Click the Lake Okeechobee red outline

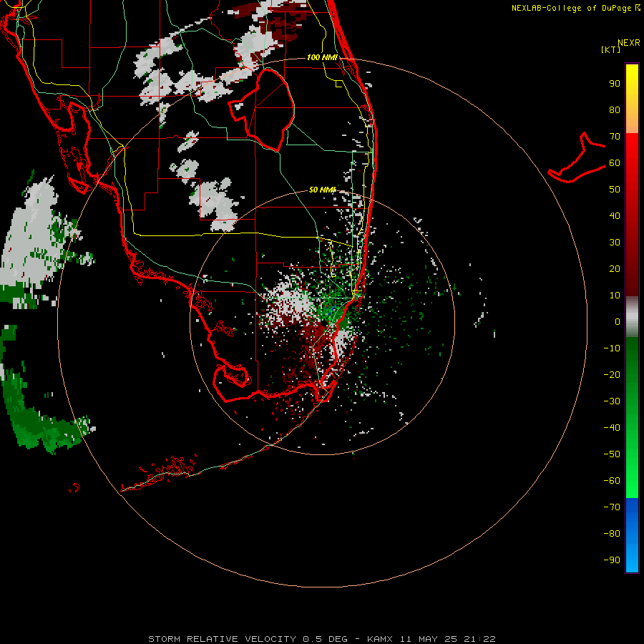tap(262, 109)
